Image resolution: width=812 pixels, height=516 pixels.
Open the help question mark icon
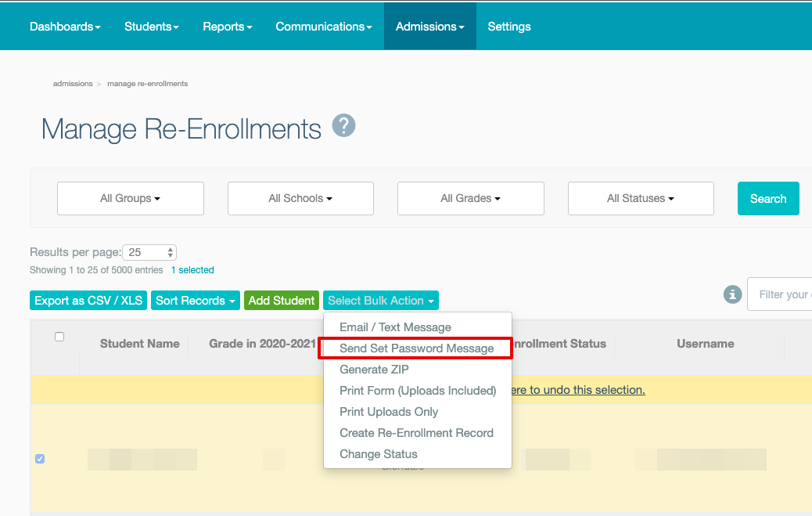(x=343, y=125)
